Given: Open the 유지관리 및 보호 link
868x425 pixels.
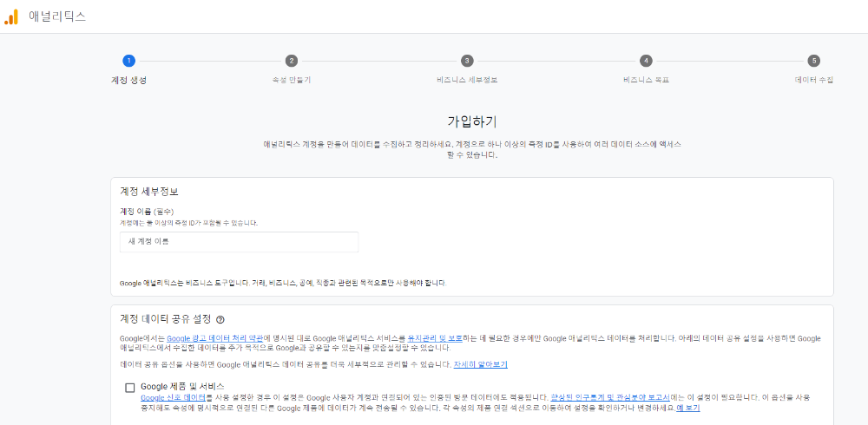Looking at the screenshot, I should click(x=435, y=338).
